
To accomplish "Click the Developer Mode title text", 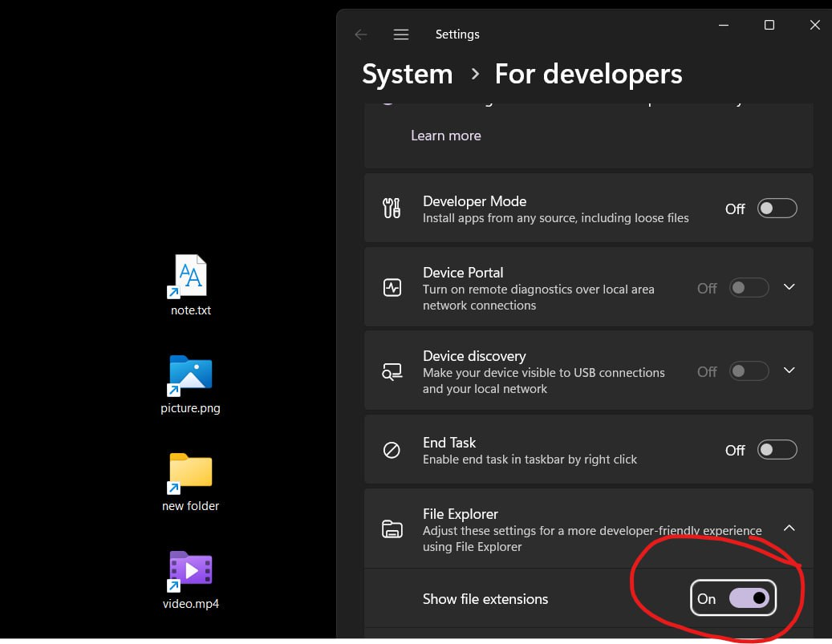I will click(x=474, y=201).
